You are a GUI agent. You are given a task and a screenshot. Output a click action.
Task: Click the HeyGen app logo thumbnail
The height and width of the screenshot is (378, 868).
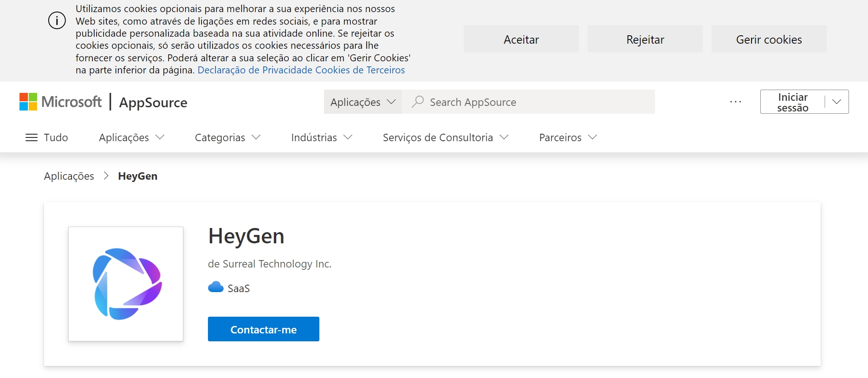(x=126, y=284)
